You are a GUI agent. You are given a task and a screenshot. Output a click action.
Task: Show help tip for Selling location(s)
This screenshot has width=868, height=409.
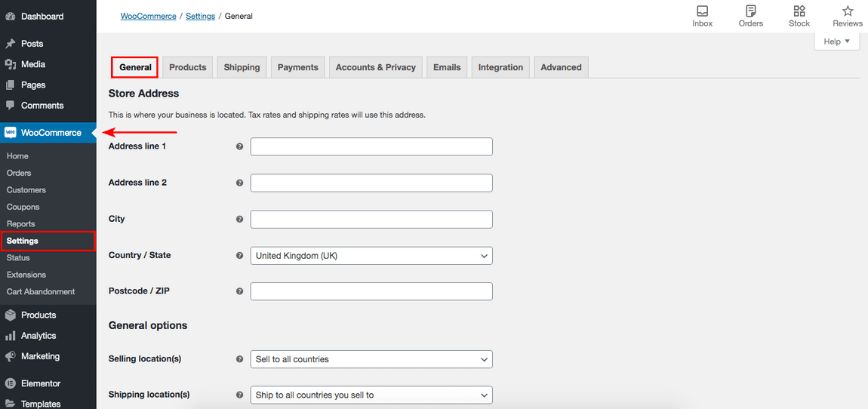[240, 359]
